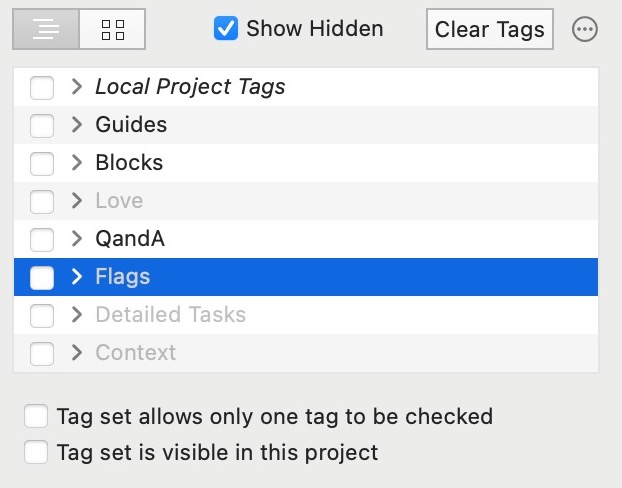Select the QandA row label
This screenshot has height=488, width=622.
[x=130, y=239]
